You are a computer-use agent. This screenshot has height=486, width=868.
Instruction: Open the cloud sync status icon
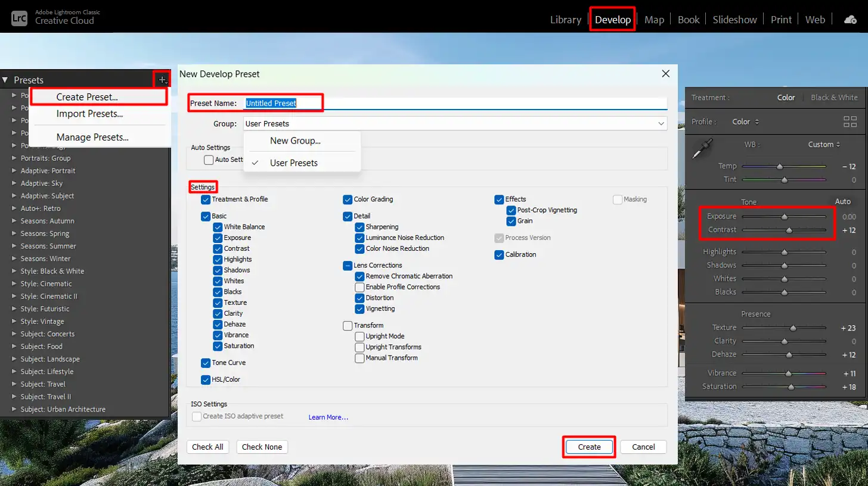pyautogui.click(x=850, y=20)
